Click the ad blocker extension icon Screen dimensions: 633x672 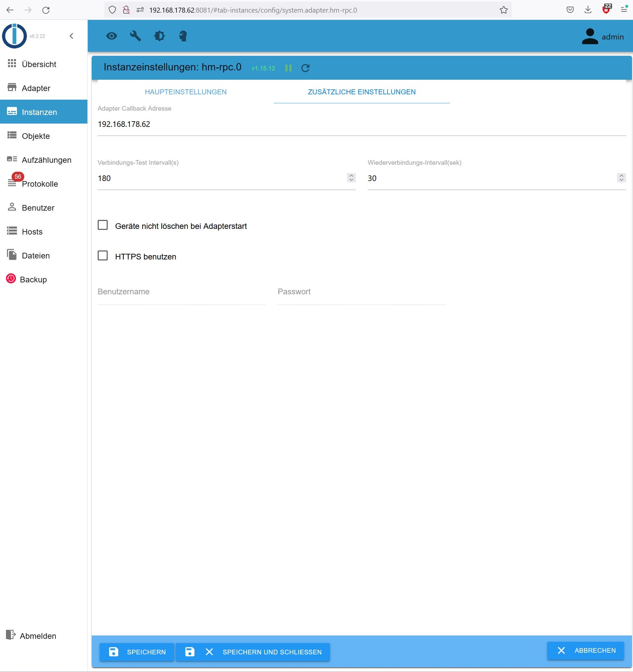(x=606, y=9)
